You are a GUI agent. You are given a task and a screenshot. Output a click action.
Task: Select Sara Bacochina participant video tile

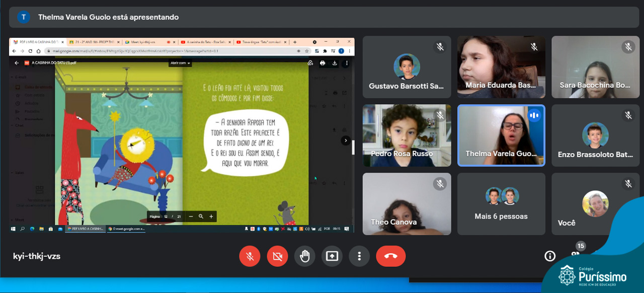tap(596, 67)
